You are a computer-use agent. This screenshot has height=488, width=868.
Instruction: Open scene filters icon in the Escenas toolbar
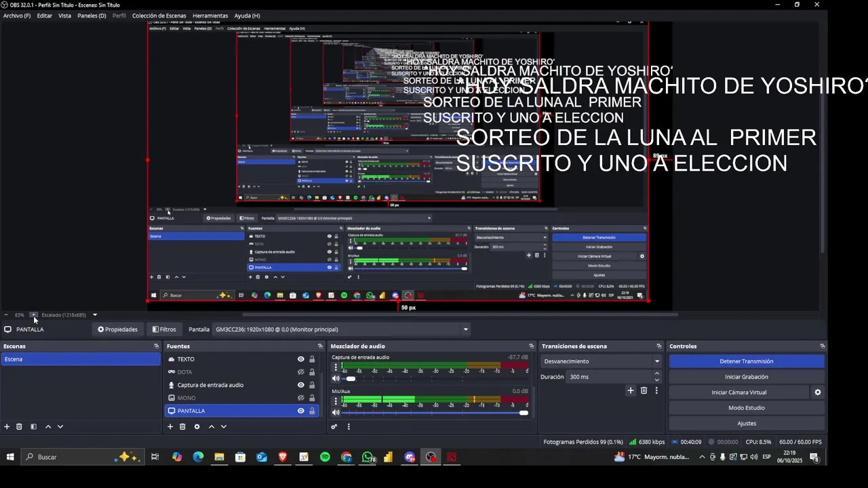(33, 427)
